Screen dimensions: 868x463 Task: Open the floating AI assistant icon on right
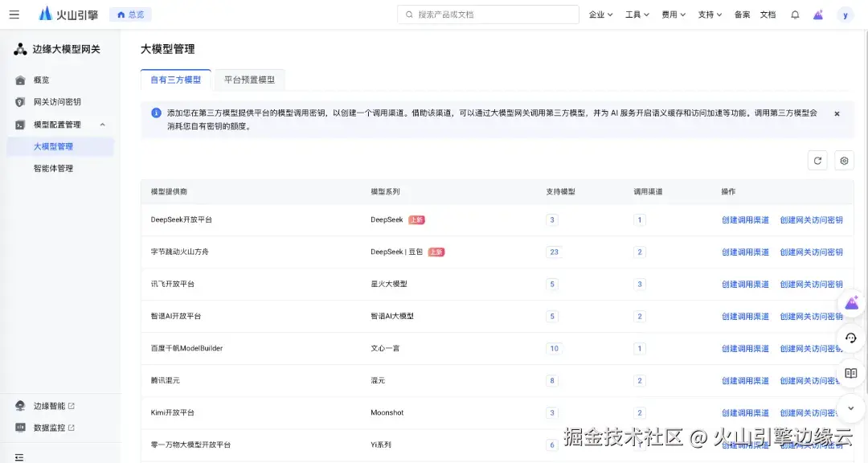pos(851,303)
